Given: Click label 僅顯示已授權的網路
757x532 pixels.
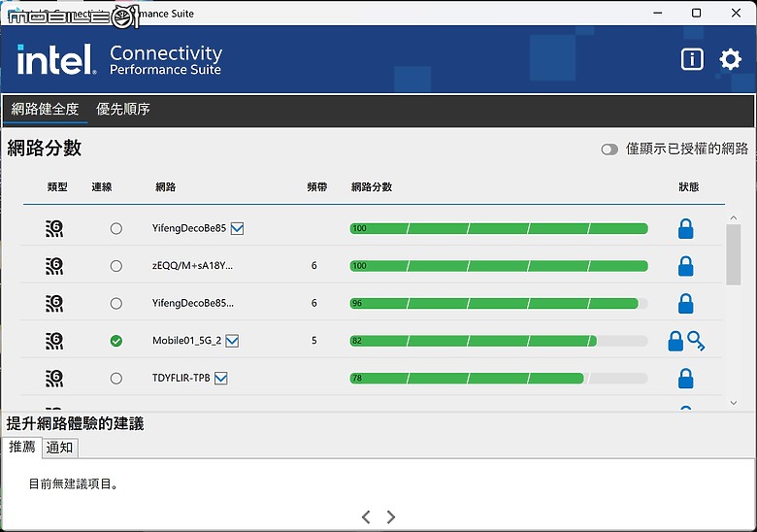Looking at the screenshot, I should click(x=687, y=149).
